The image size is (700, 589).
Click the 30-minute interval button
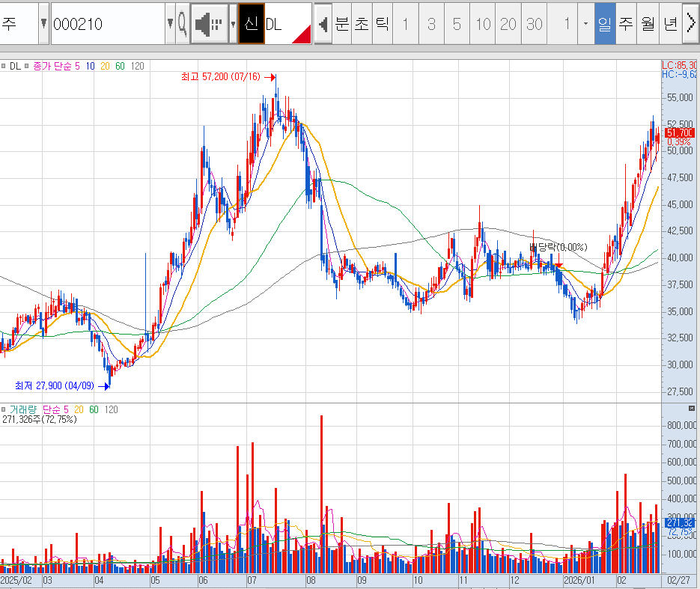point(534,23)
